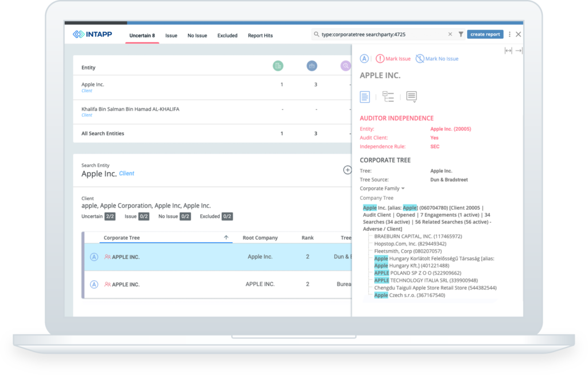Click the Mark Issue text link

click(398, 59)
